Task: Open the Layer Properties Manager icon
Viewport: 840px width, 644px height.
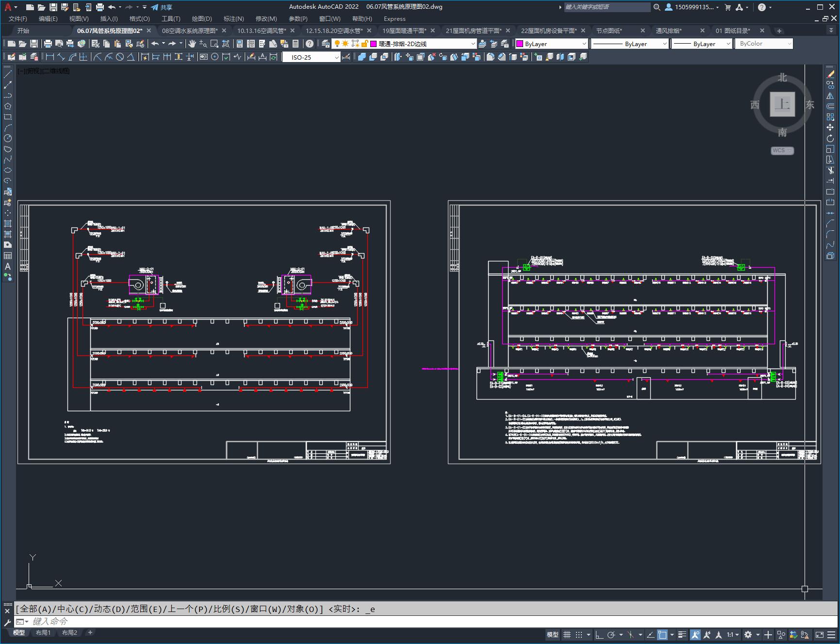Action: [326, 44]
